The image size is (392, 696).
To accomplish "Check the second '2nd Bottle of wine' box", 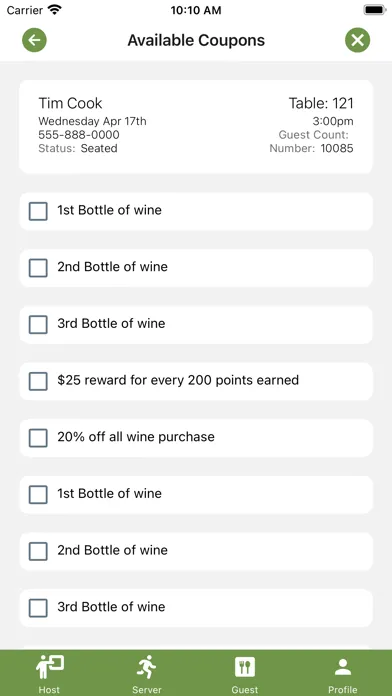I will 38,551.
